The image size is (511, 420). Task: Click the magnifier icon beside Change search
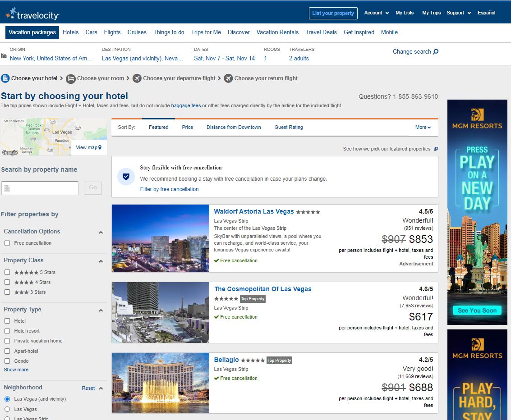[436, 51]
